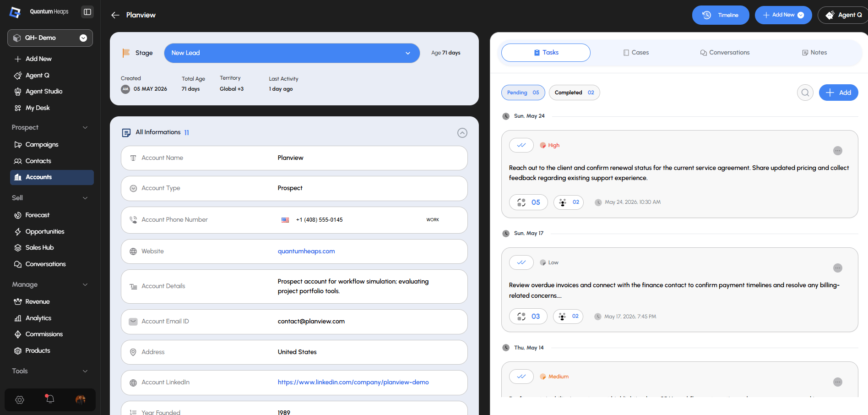Screen dimensions: 868x415
Task: Click the creator avatar next to 05 MAY 2026
Action: [x=125, y=89]
